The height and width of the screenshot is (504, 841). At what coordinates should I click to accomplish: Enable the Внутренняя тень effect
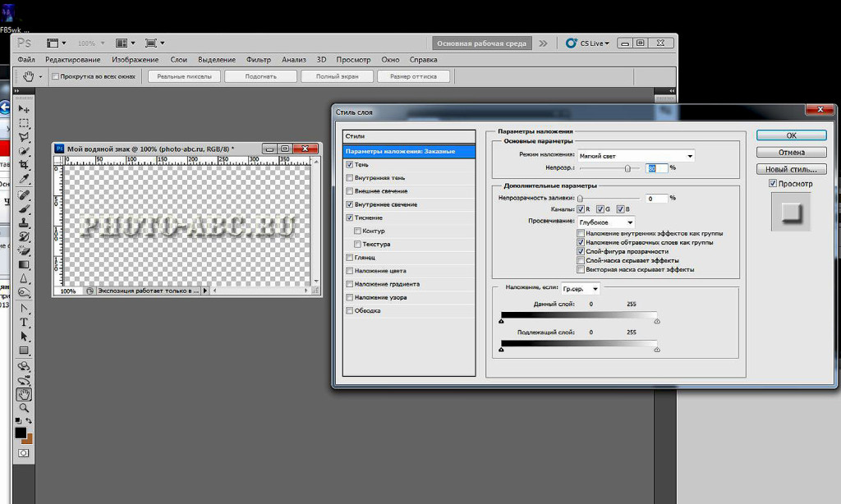coord(350,177)
